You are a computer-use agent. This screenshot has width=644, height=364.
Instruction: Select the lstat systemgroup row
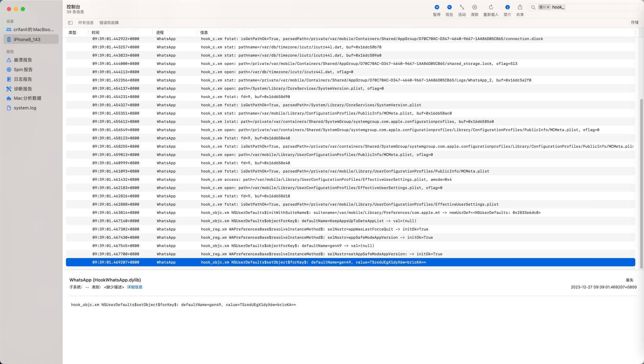(350, 122)
